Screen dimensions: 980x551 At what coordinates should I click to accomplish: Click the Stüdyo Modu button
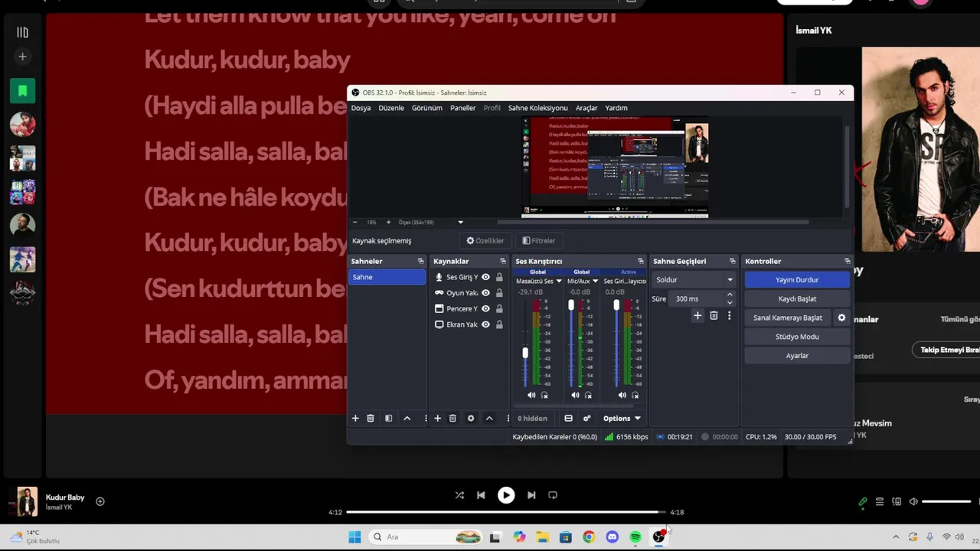[x=797, y=337]
